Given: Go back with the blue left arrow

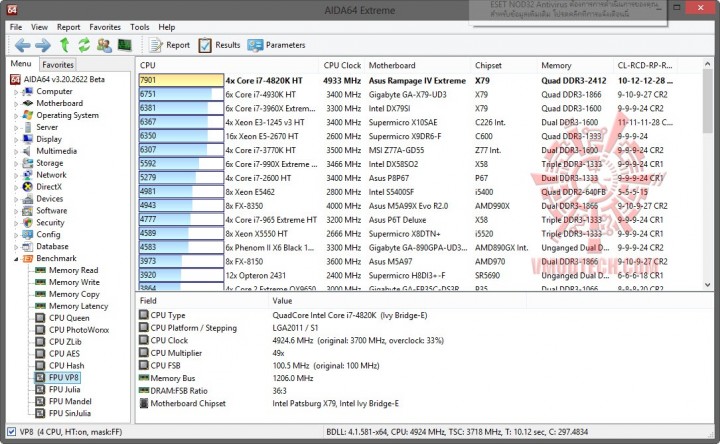Looking at the screenshot, I should pos(22,45).
